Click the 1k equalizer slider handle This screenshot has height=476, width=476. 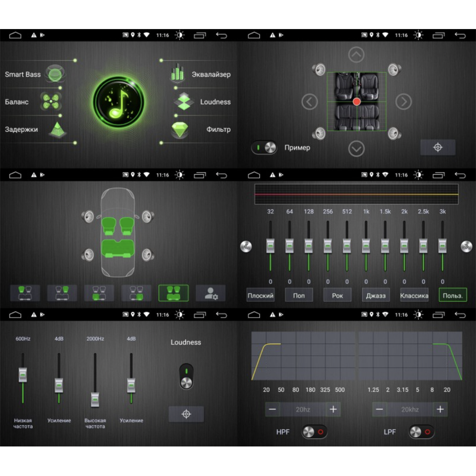tap(366, 246)
